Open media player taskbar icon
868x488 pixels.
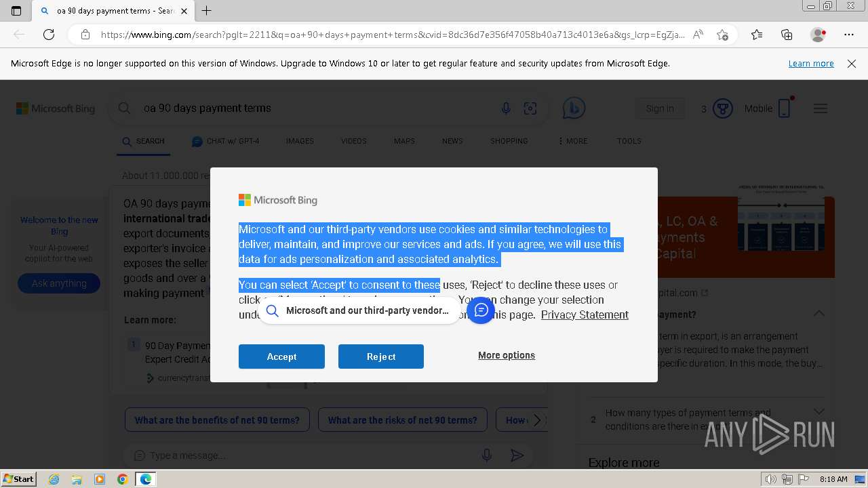coord(100,479)
